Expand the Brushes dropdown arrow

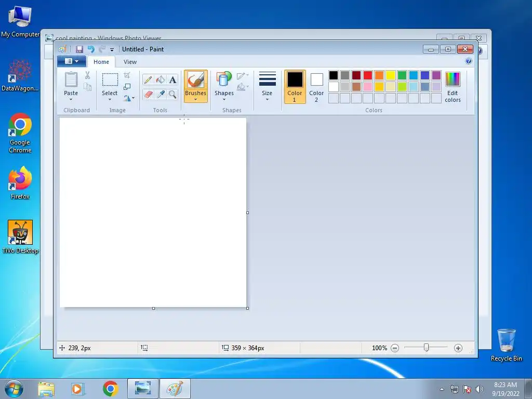[196, 100]
